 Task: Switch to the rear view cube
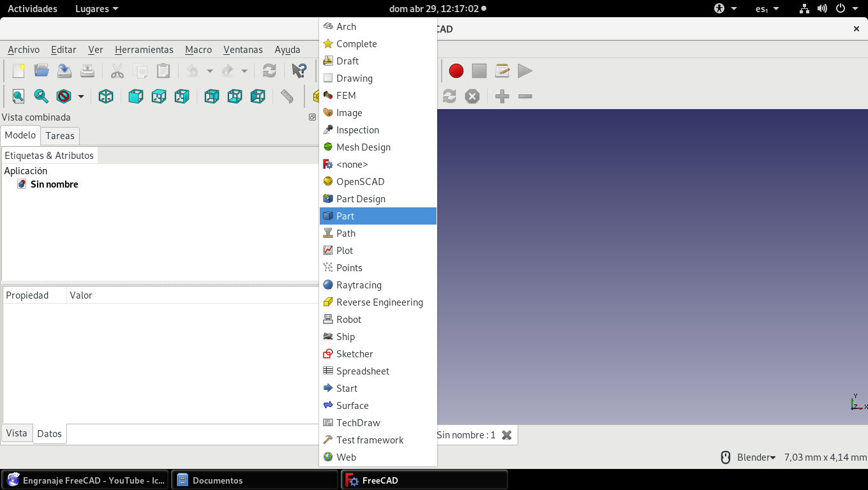point(212,96)
